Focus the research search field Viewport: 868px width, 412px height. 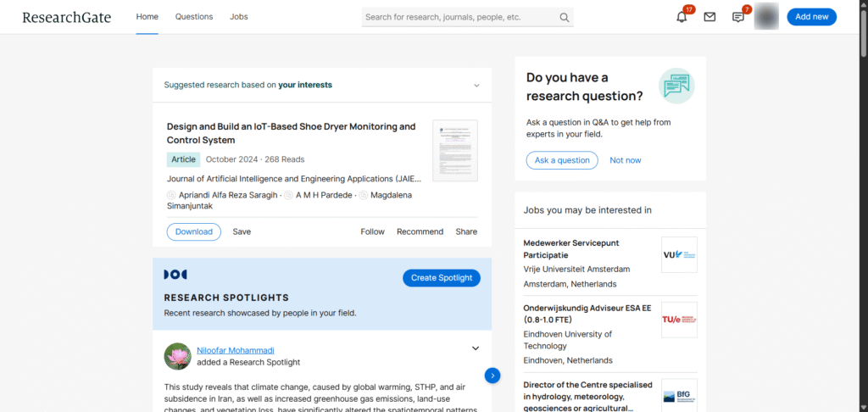coord(467,17)
